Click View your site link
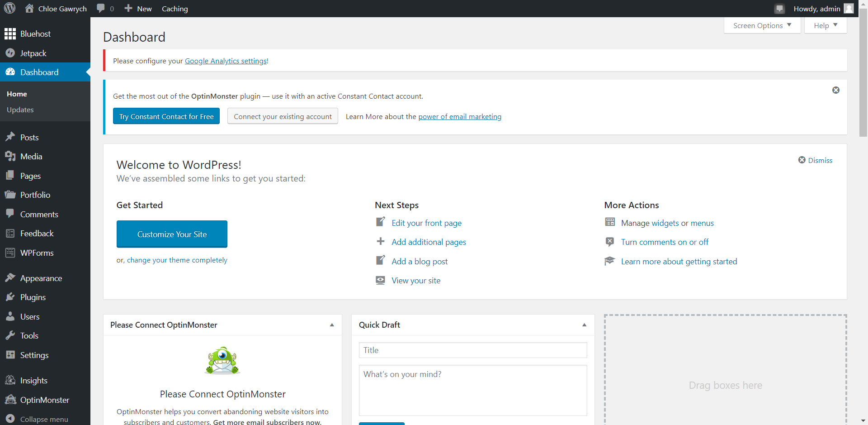868x425 pixels. pos(416,280)
